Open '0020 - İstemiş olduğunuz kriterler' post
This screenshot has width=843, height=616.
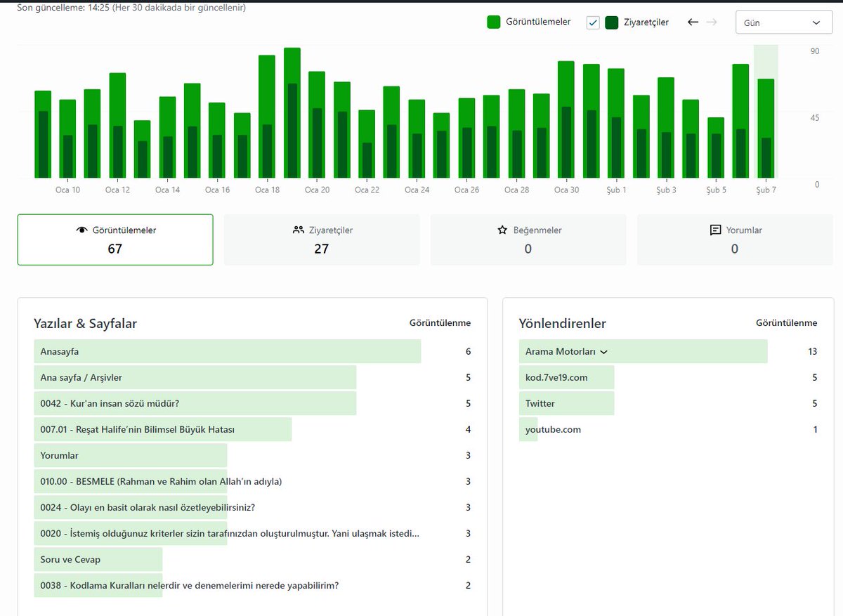252,534
